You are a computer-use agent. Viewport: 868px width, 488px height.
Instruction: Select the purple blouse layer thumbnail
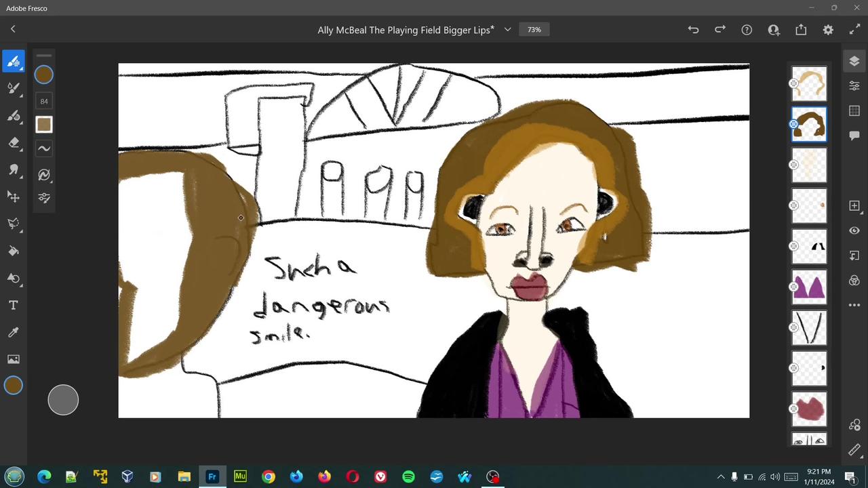pos(810,287)
